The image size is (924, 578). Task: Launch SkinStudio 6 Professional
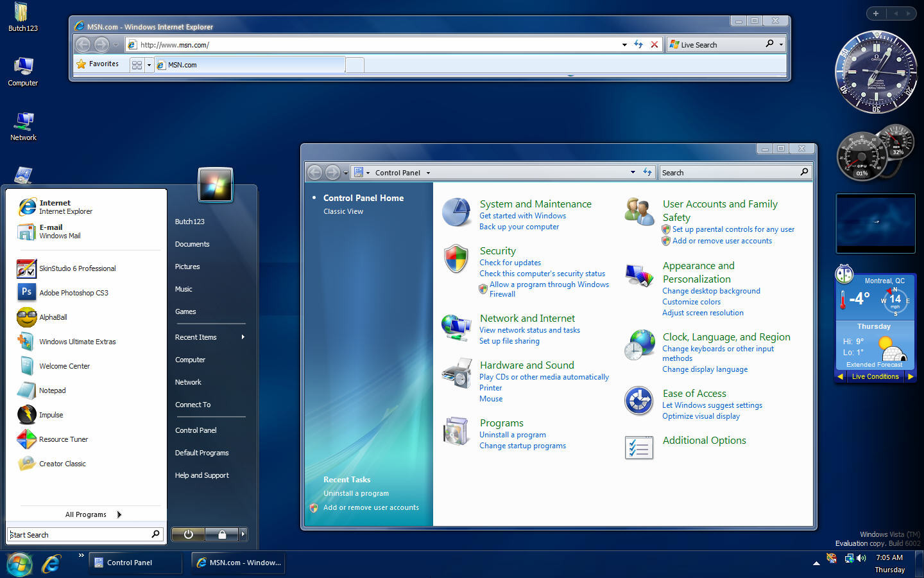click(x=77, y=268)
